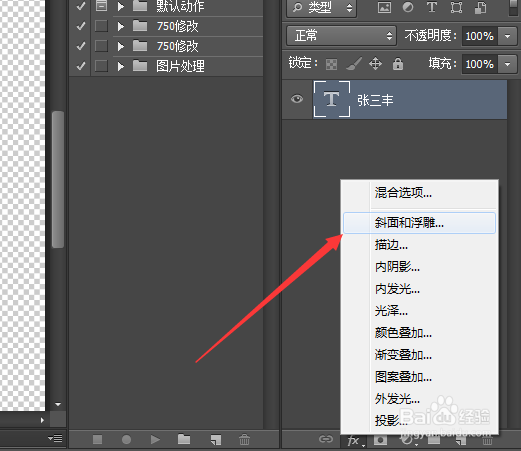Click the 默认动作 folder icon
Image resolution: width=521 pixels, height=451 pixels.
tap(140, 6)
